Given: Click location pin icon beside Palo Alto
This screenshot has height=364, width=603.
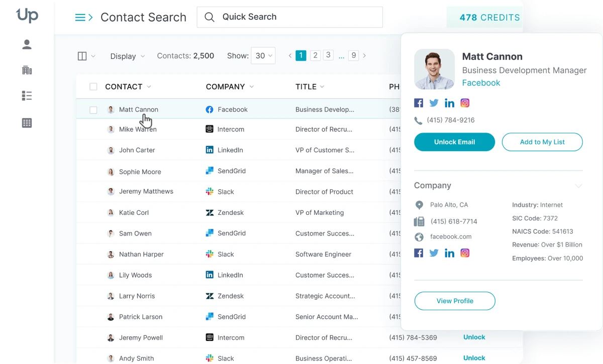Looking at the screenshot, I should pyautogui.click(x=419, y=205).
